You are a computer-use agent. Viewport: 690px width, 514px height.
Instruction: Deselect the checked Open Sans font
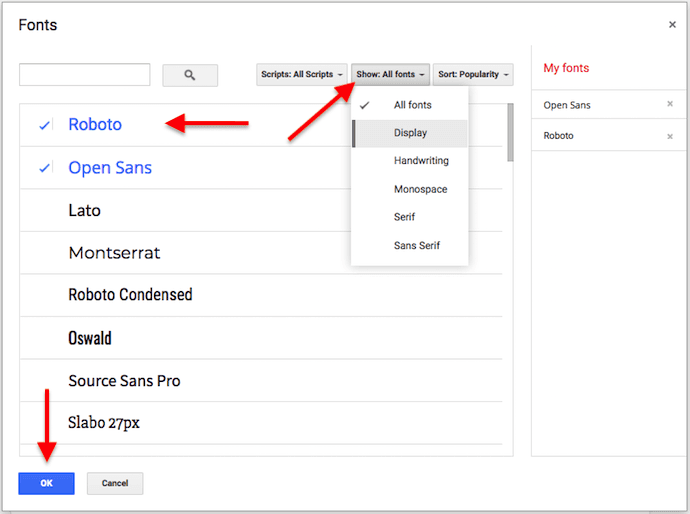(x=44, y=168)
